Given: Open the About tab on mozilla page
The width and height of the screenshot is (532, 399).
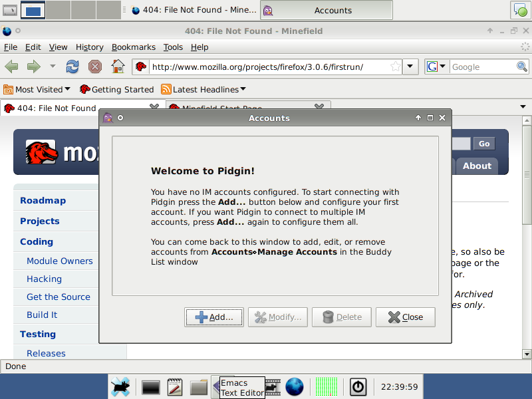Looking at the screenshot, I should [477, 166].
